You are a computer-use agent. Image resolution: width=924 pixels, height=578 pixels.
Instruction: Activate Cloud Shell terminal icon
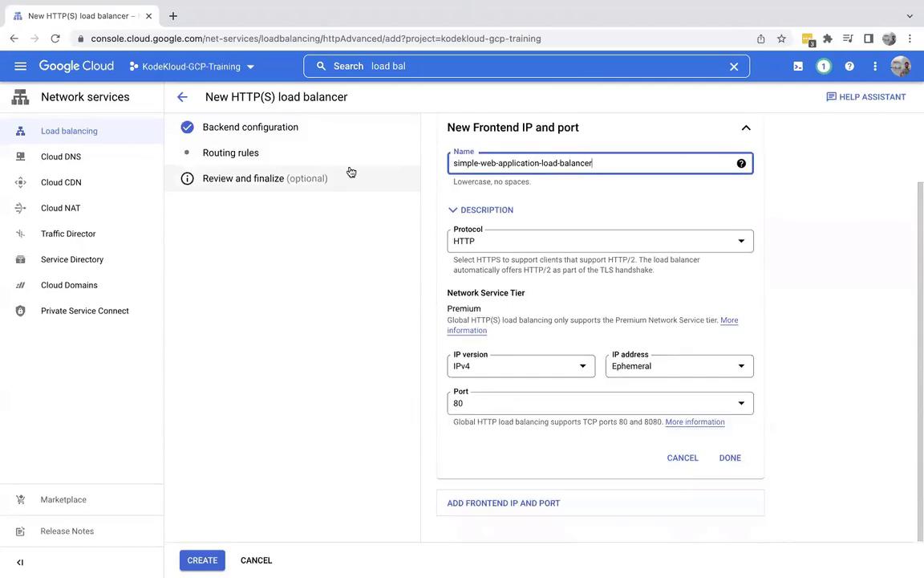pos(798,67)
